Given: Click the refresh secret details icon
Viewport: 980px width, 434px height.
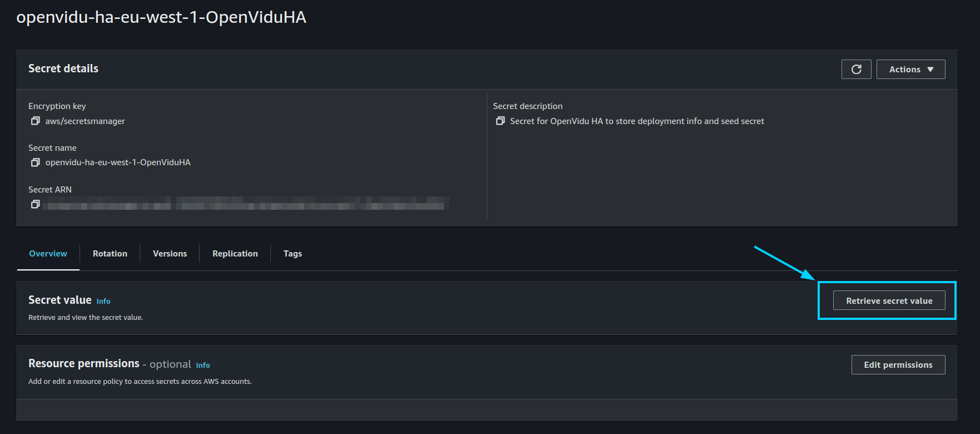Looking at the screenshot, I should pos(856,69).
